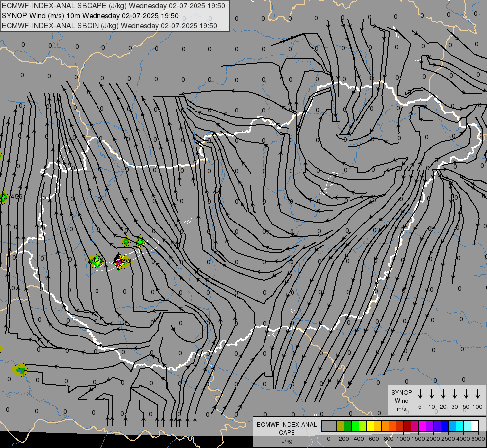
Task: Select the wind arrow above the 30 label
Action: 455,393
